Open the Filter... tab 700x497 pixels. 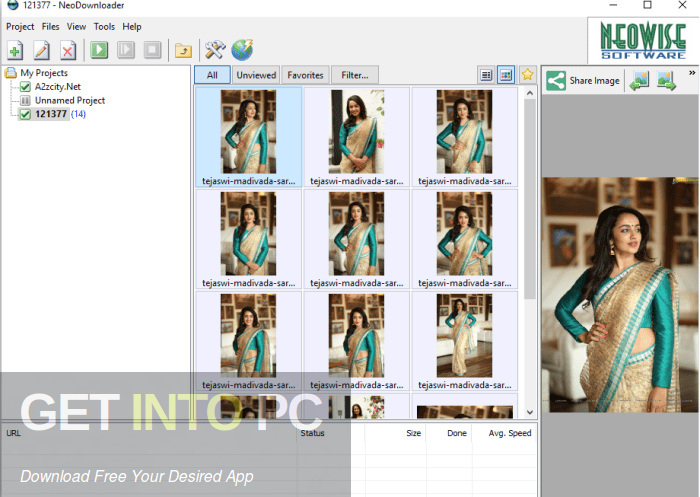[x=355, y=75]
